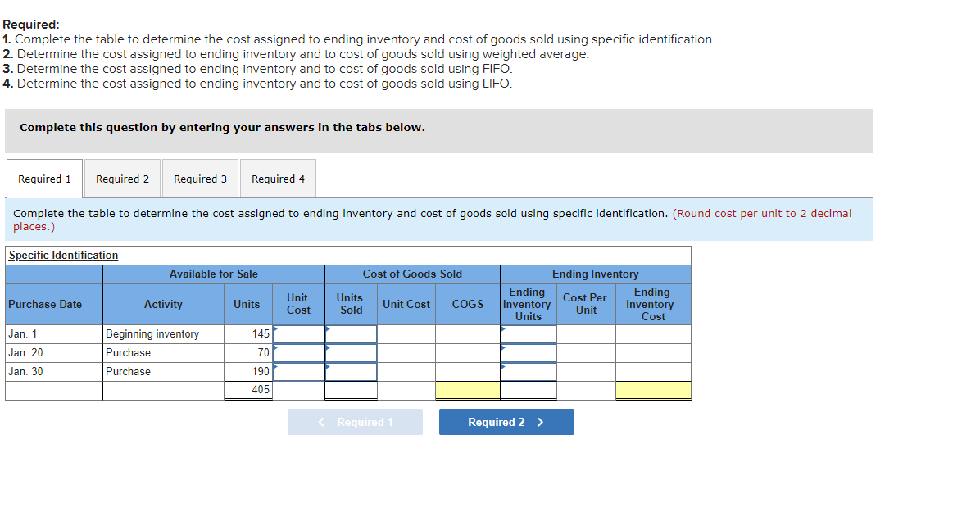Click Ending Inventory Units cell for Beginning inventory
The image size is (980, 512).
click(x=527, y=333)
